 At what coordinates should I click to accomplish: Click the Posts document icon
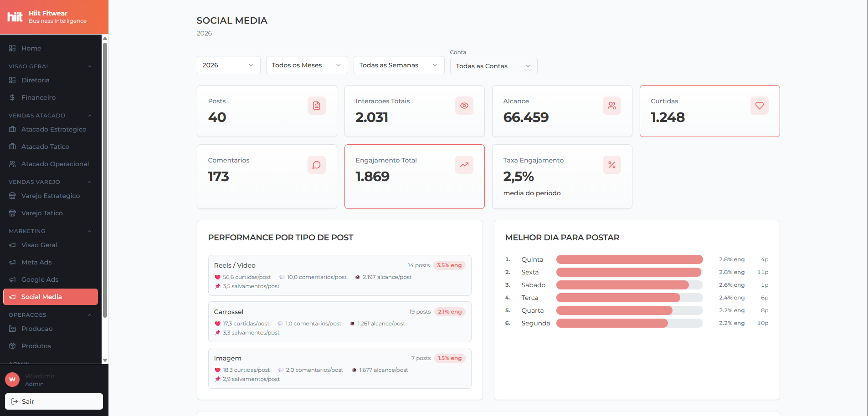(316, 106)
